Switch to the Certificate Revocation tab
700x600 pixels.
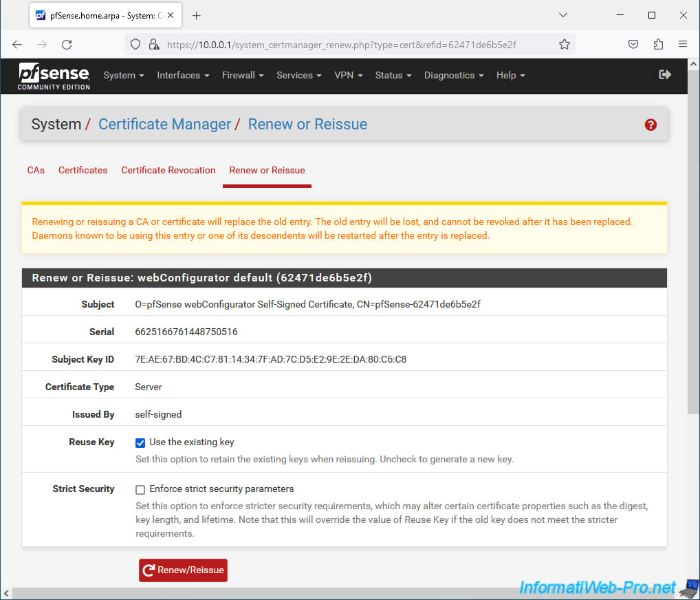pyautogui.click(x=168, y=170)
